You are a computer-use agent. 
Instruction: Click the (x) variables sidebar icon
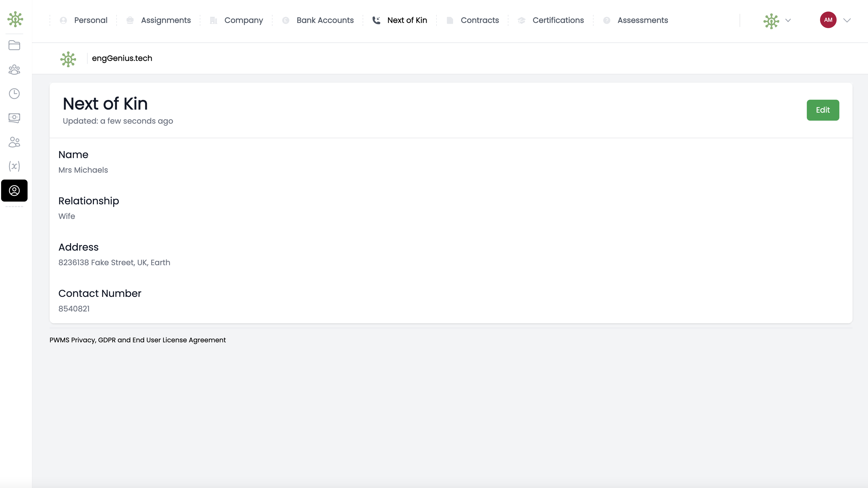tap(14, 166)
